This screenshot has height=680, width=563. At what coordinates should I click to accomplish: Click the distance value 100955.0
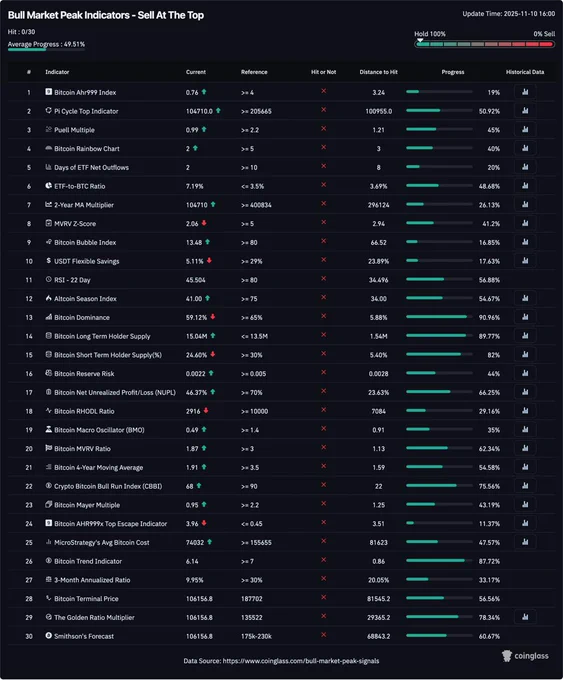pos(379,111)
